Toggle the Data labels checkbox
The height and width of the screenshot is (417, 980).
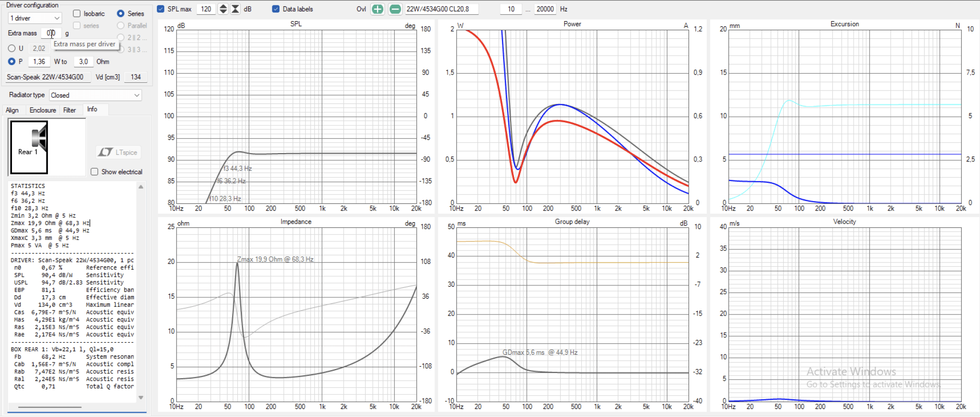coord(276,9)
